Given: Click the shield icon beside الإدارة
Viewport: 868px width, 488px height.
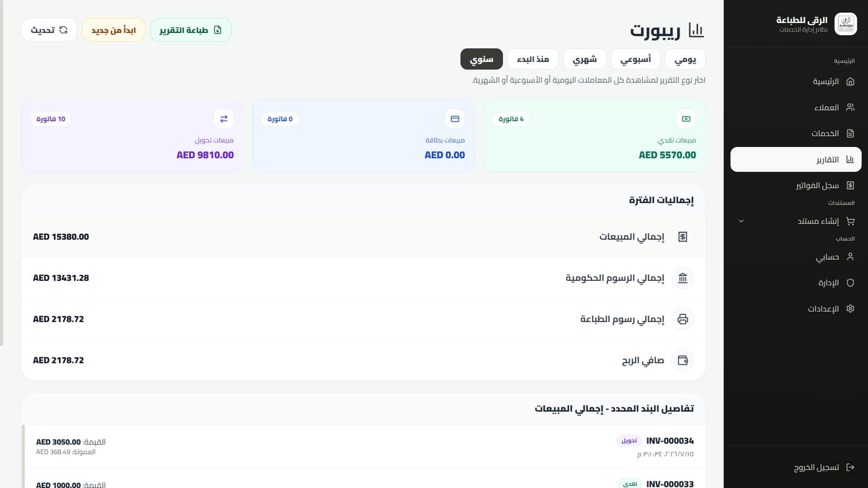Looking at the screenshot, I should pyautogui.click(x=850, y=283).
